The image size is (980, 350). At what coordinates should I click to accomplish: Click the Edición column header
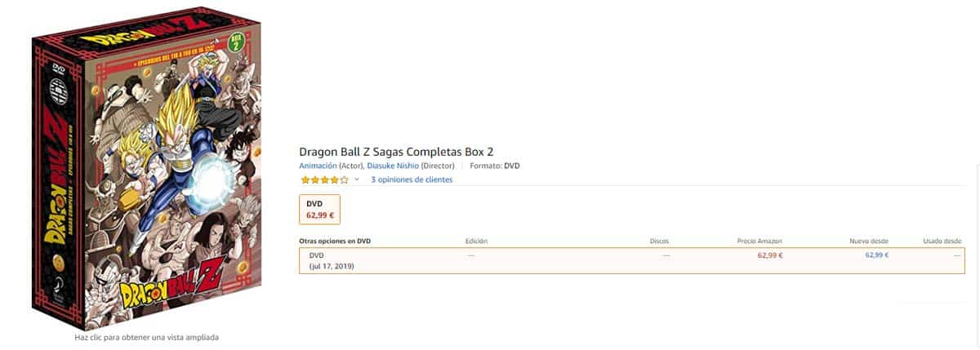476,241
